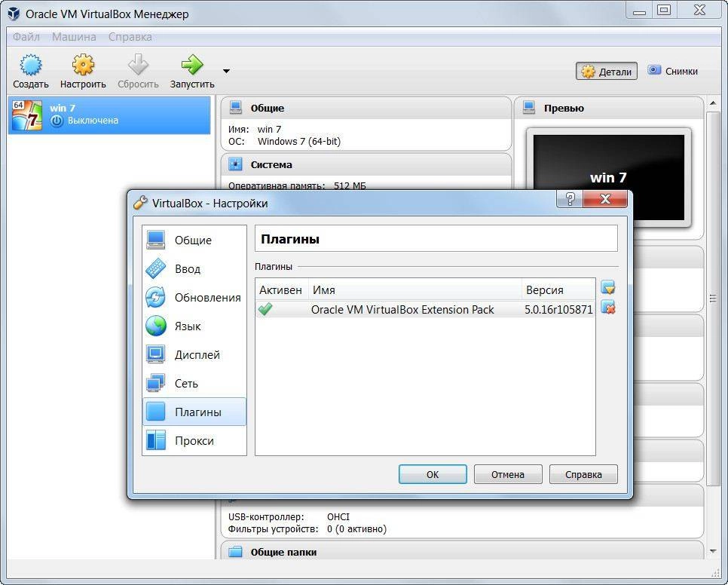Expand the Запустить dropdown arrow

(x=226, y=71)
